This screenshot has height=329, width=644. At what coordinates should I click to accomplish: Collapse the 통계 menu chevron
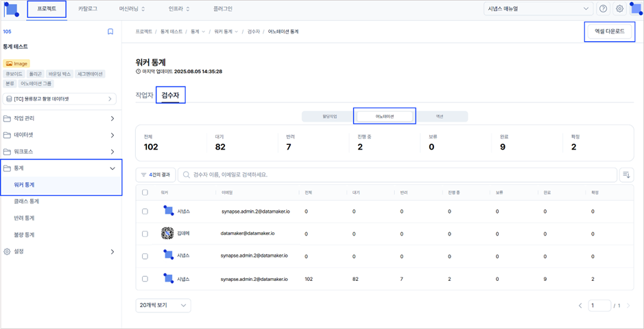pyautogui.click(x=112, y=168)
